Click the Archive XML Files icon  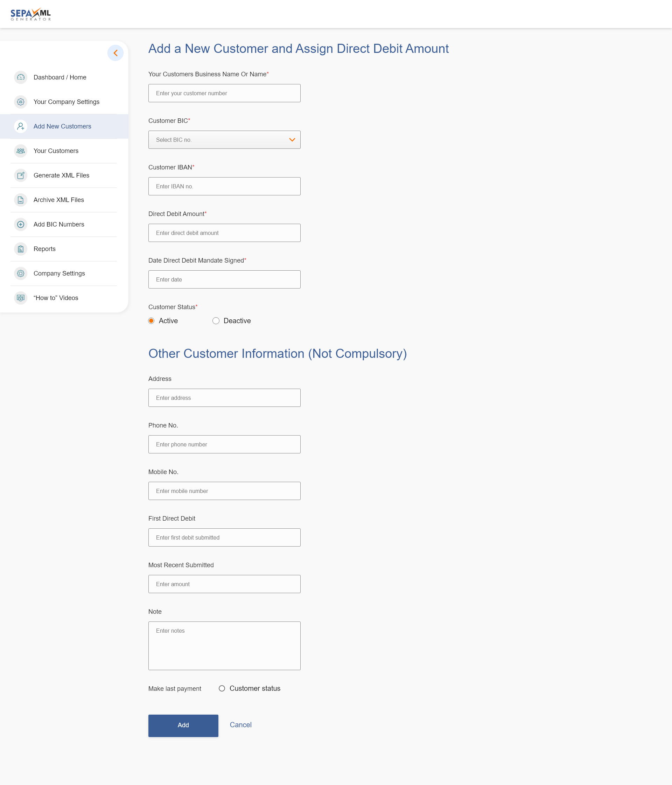pos(20,200)
